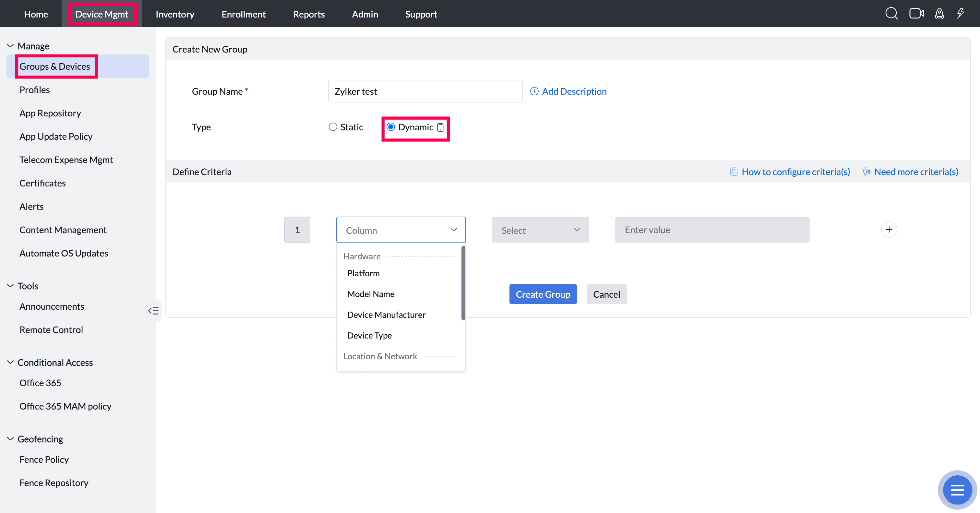980x513 pixels.
Task: Click the mobile device icon next to Dynamic
Action: click(x=440, y=127)
